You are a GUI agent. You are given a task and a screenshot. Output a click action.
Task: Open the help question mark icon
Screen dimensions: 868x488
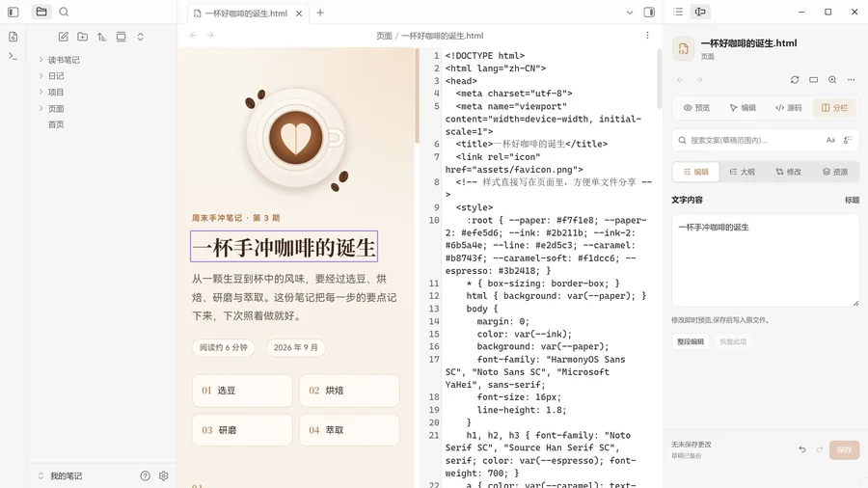click(145, 475)
